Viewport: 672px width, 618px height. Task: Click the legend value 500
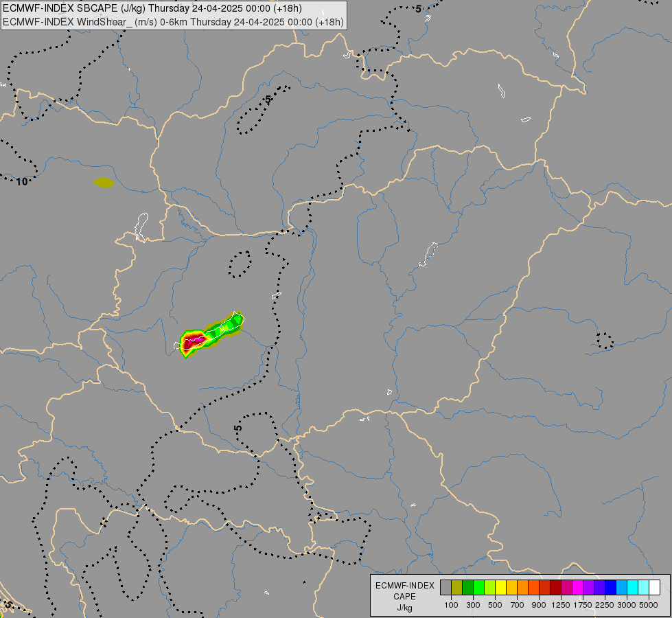(495, 605)
